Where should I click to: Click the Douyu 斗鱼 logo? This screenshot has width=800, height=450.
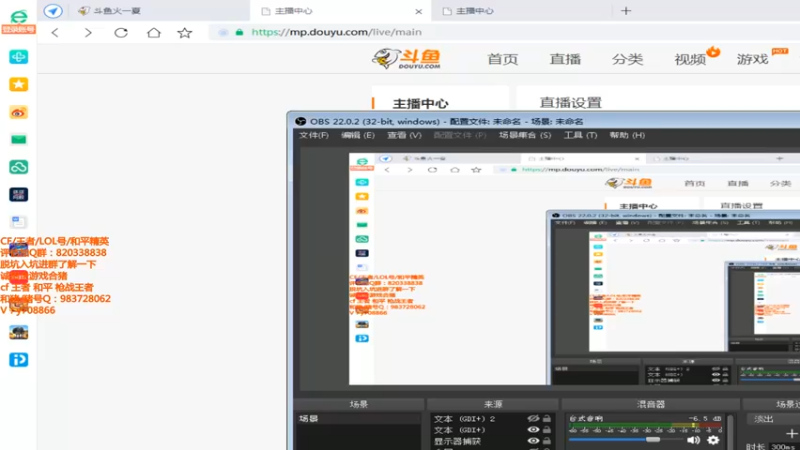(406, 59)
